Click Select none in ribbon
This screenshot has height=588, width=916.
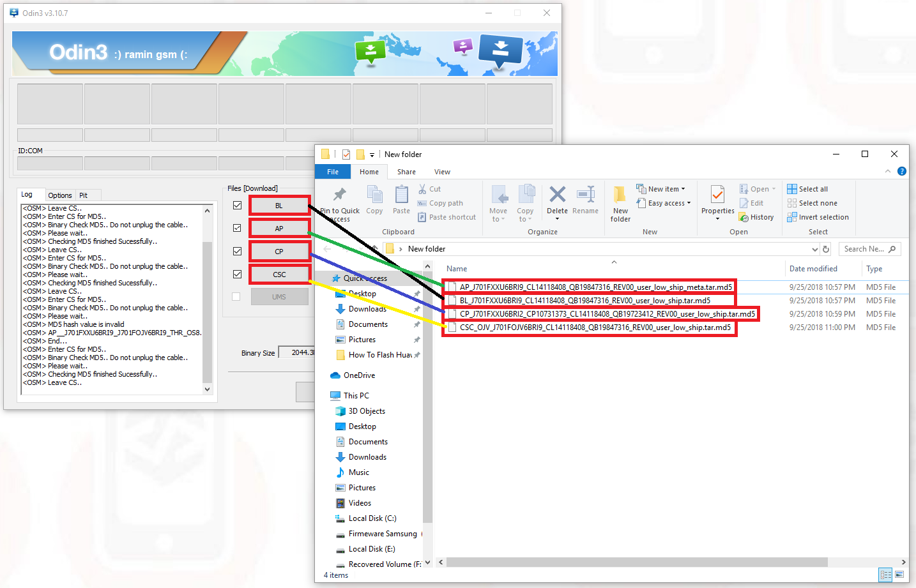coord(813,203)
